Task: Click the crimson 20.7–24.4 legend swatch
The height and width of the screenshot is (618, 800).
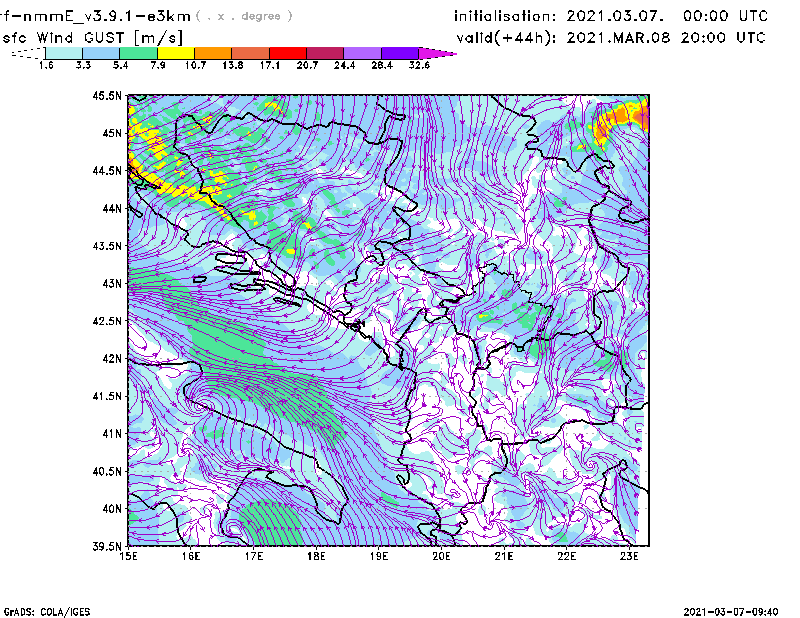Action: click(325, 53)
